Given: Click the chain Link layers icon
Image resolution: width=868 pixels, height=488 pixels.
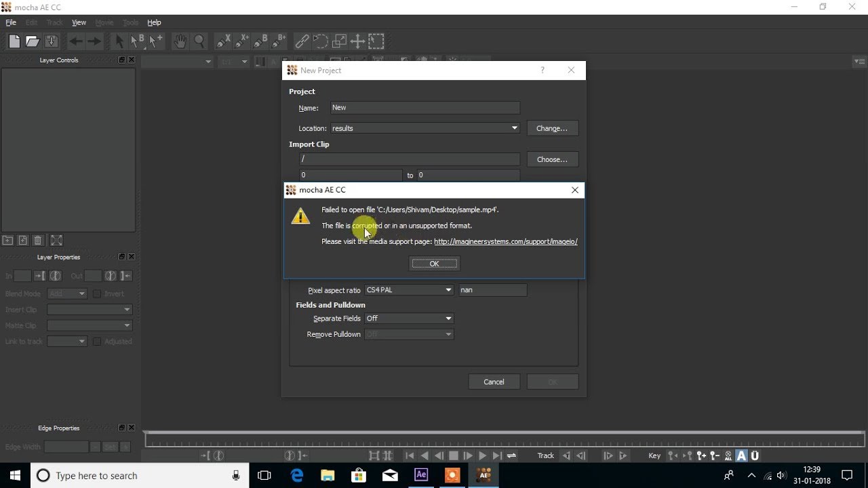Looking at the screenshot, I should click(x=302, y=41).
